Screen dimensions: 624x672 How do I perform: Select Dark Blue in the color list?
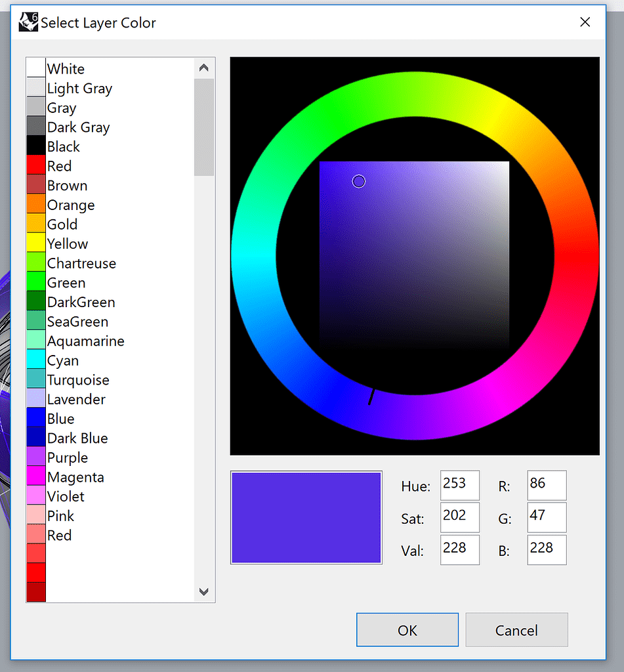click(77, 438)
